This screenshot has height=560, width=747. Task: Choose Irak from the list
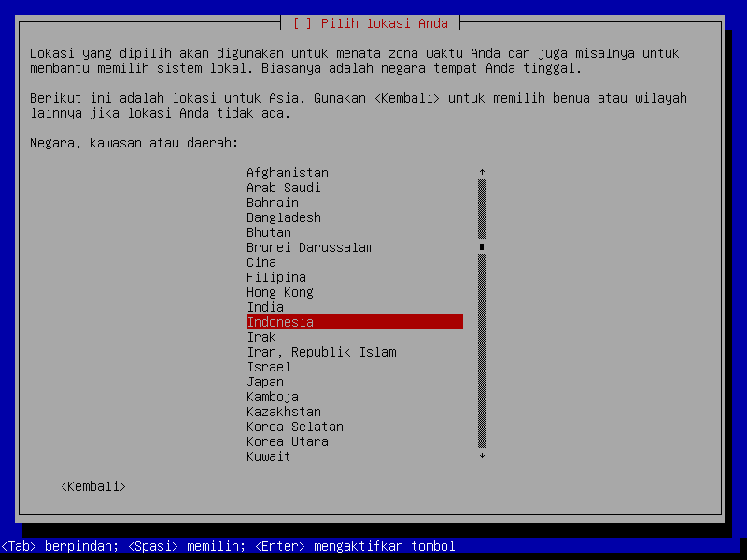pyautogui.click(x=261, y=337)
